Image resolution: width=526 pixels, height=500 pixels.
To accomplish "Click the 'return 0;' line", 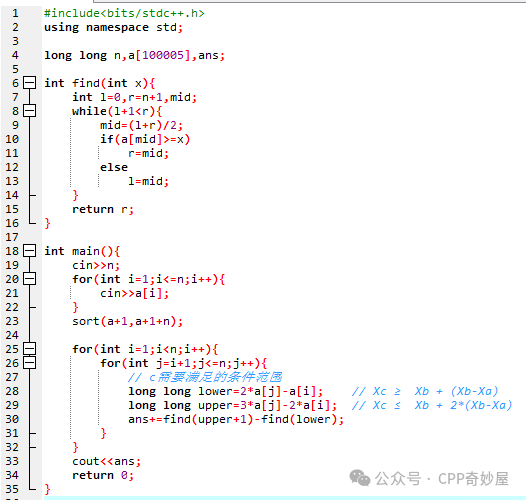I will 103,475.
